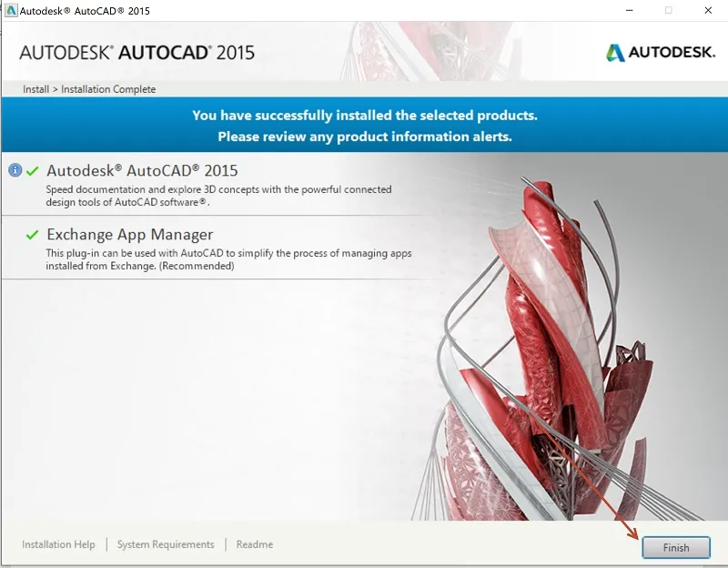728x568 pixels.
Task: Click the green checkmark next to AutoCAD 2015
Action: (x=35, y=169)
